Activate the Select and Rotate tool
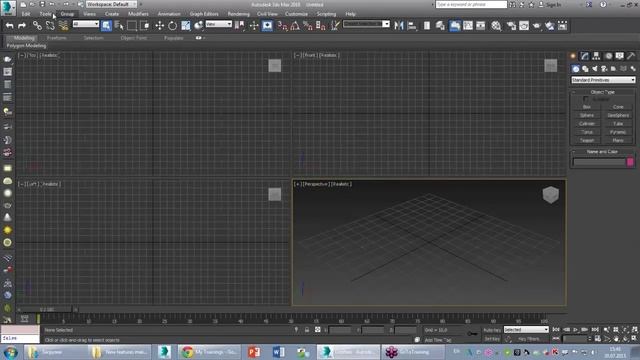Image resolution: width=640 pixels, height=360 pixels. [x=173, y=26]
